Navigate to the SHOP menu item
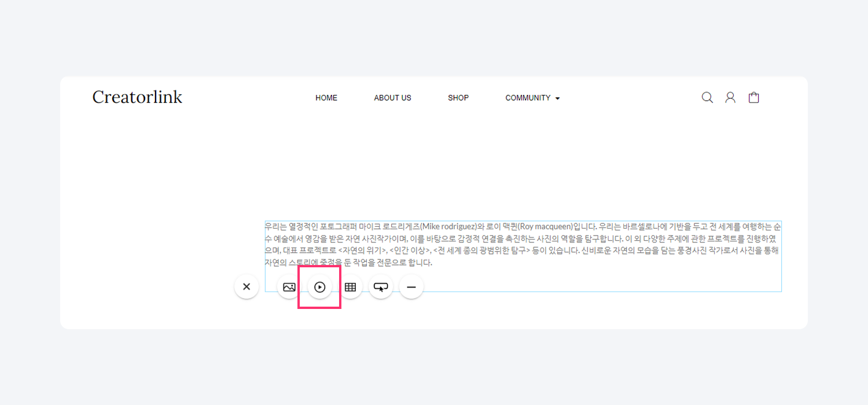Screen dimensions: 868x405 click(x=458, y=98)
